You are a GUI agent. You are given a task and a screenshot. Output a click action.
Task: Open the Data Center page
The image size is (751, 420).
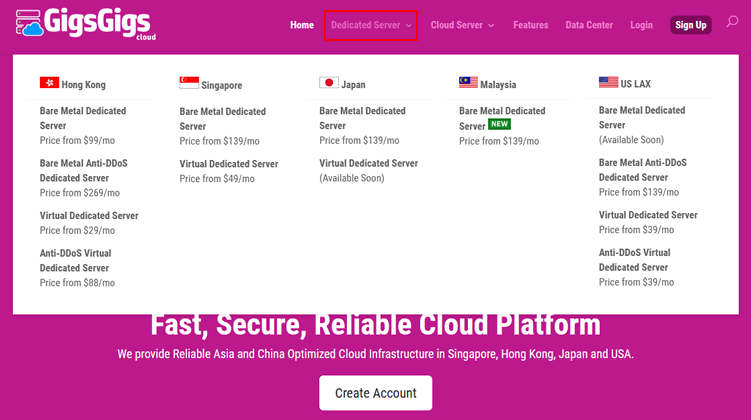pyautogui.click(x=589, y=25)
